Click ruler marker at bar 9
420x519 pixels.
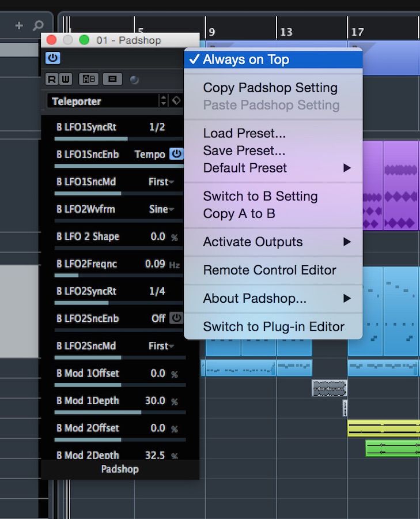pyautogui.click(x=212, y=32)
